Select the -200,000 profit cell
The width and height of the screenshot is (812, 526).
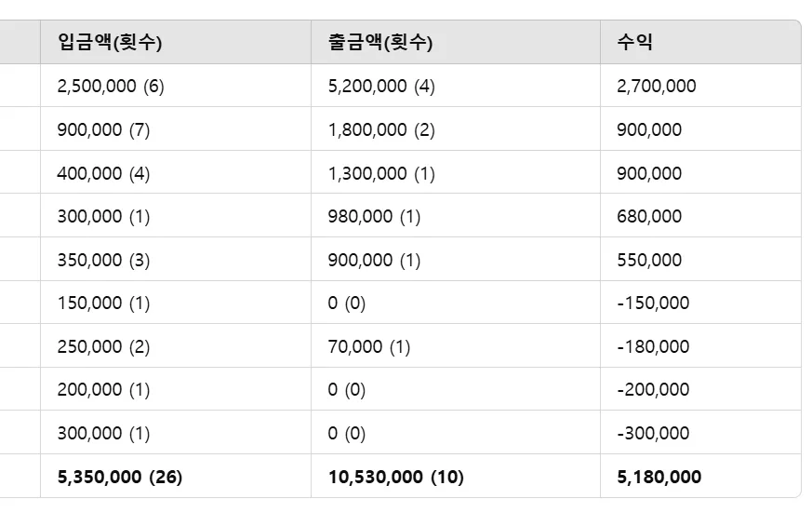click(700, 389)
